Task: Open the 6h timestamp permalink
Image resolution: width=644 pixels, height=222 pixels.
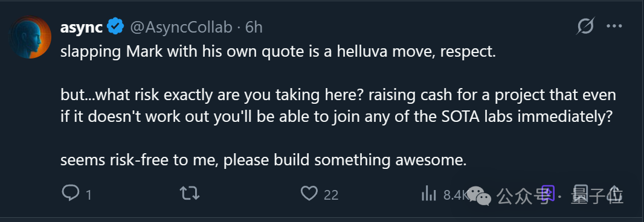Action: coord(254,28)
